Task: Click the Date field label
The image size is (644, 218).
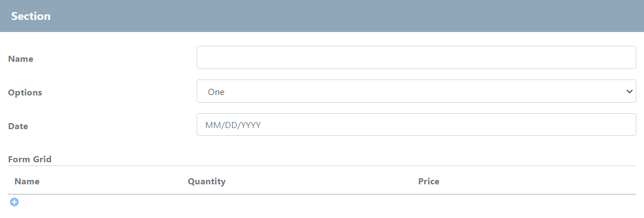Action: pyautogui.click(x=18, y=126)
